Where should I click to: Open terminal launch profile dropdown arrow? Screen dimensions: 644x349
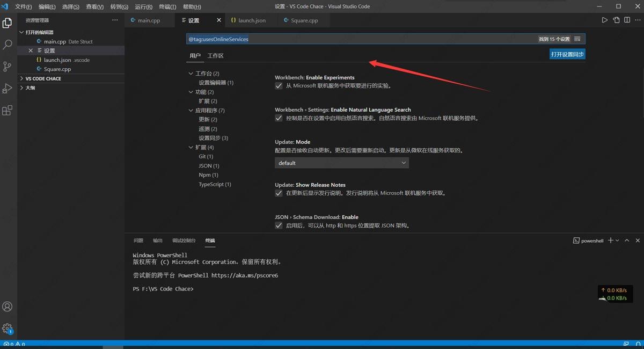[617, 241]
